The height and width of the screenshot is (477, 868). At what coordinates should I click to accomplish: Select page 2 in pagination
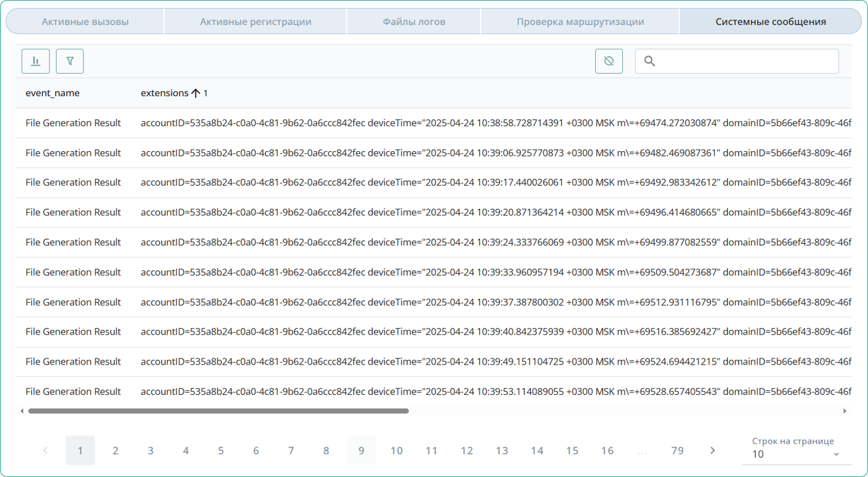(x=116, y=451)
